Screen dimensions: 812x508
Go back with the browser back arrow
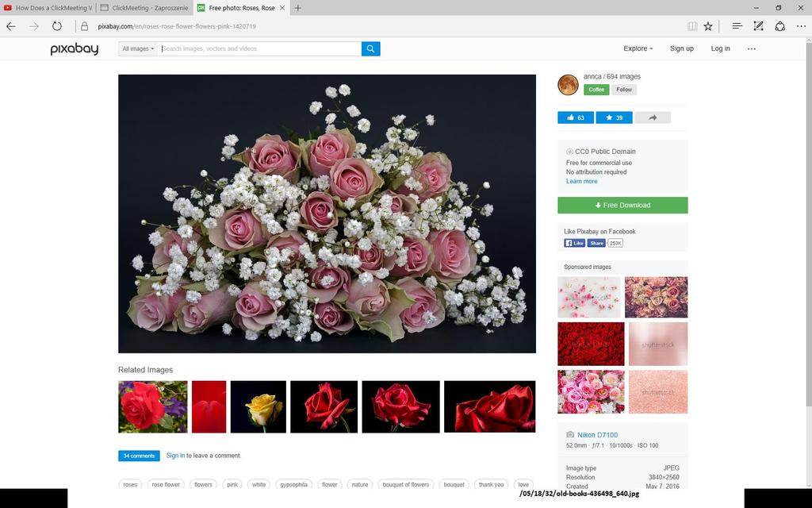coord(11,26)
